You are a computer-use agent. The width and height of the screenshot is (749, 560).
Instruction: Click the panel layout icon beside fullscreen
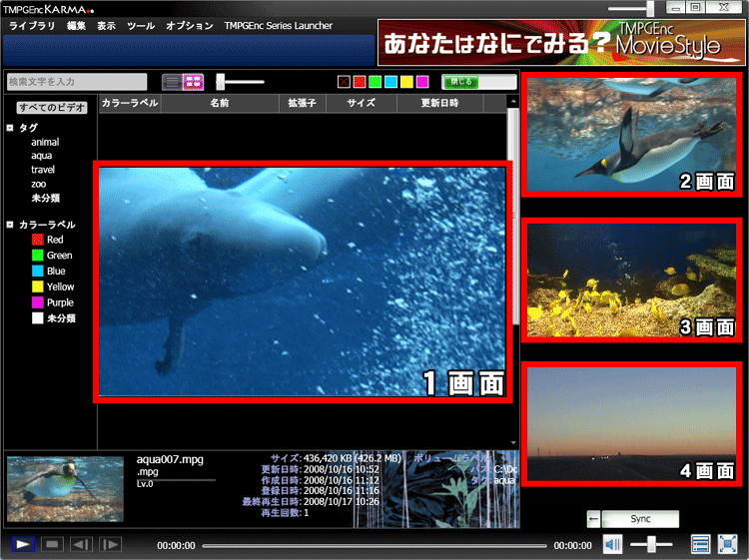tap(700, 544)
